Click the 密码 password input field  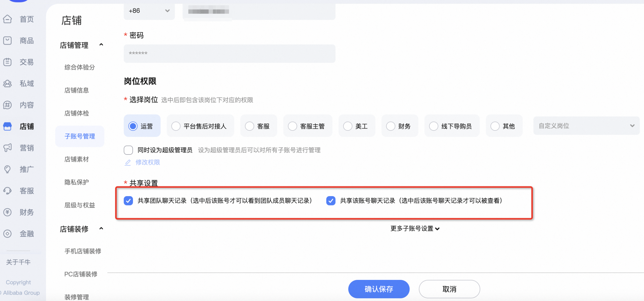[x=229, y=53]
